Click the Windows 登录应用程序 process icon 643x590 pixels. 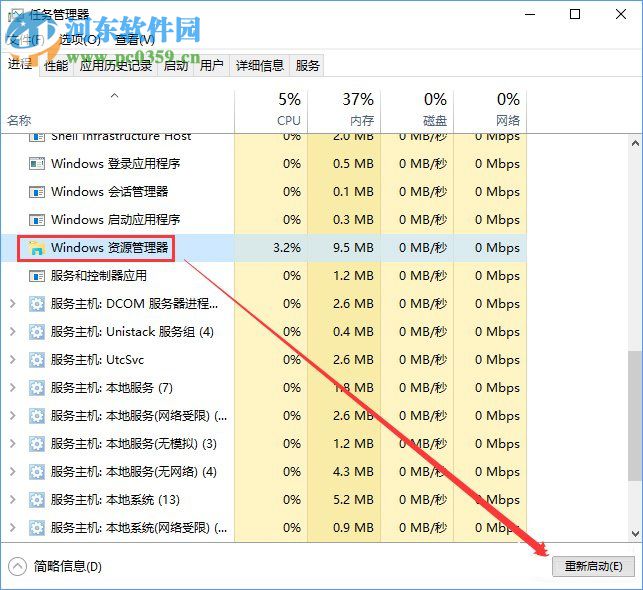pos(37,164)
